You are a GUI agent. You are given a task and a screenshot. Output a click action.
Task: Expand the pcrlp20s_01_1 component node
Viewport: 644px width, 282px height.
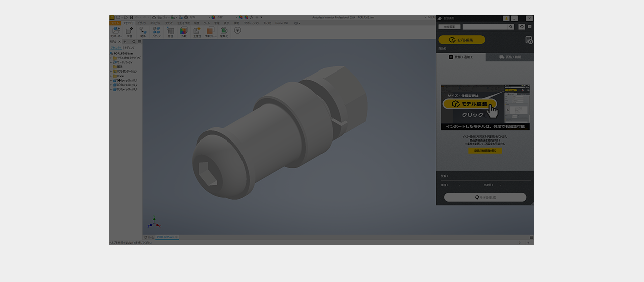(x=111, y=81)
